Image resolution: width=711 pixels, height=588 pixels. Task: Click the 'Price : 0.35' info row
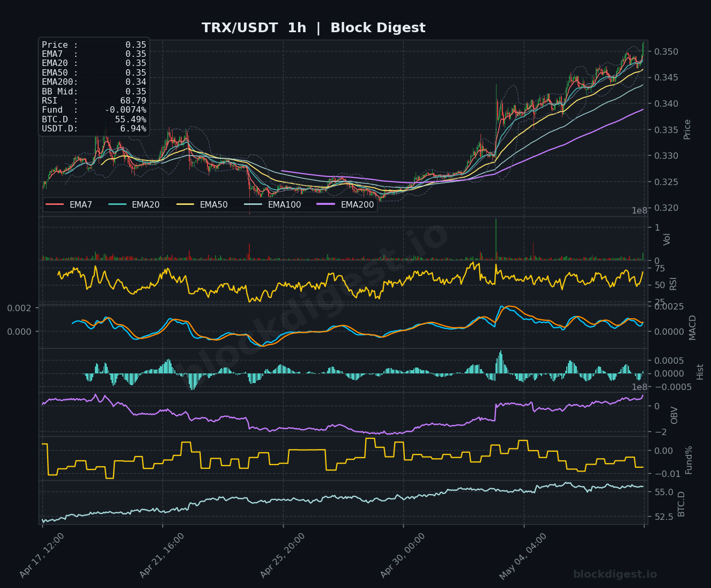coord(94,45)
